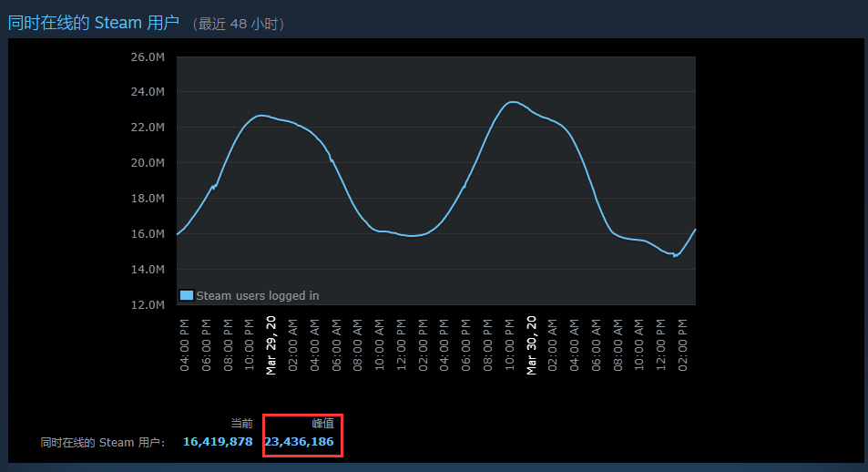Click the '(最近 48 小时)' subtitle text

coord(238,24)
